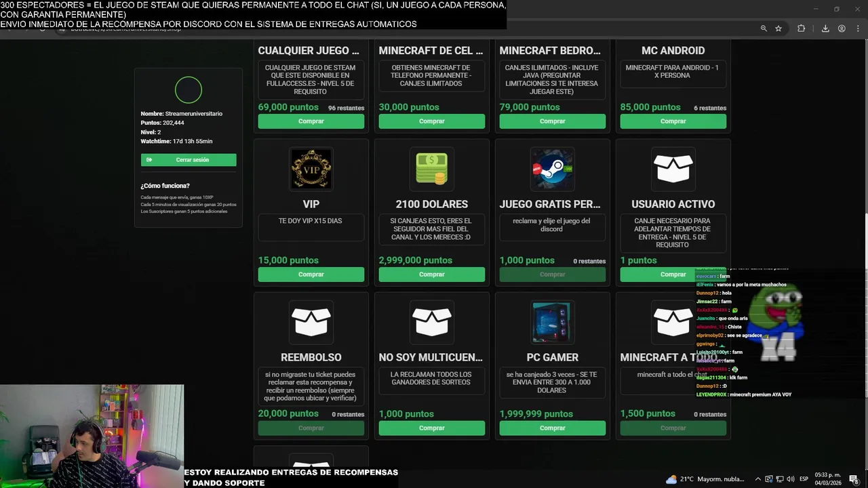This screenshot has width=868, height=488.
Task: Click Comprar under MINECRAFT BEDRO
Action: coord(552,121)
